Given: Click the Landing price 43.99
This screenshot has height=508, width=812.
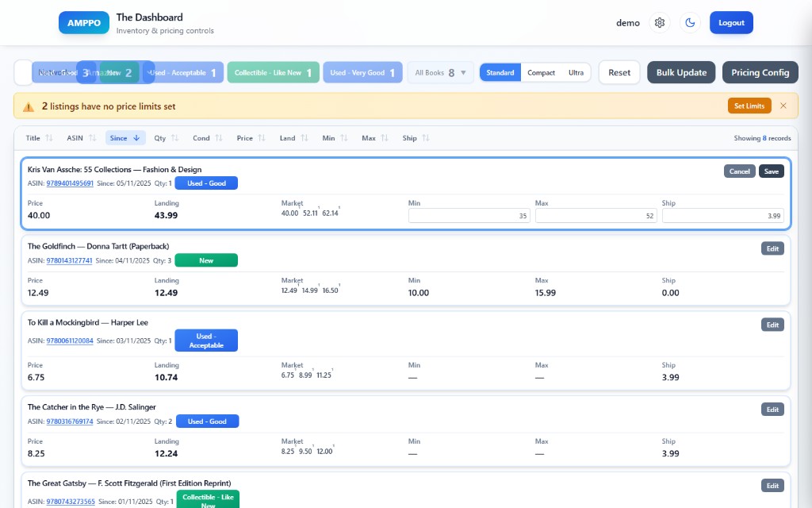Looking at the screenshot, I should (x=166, y=215).
